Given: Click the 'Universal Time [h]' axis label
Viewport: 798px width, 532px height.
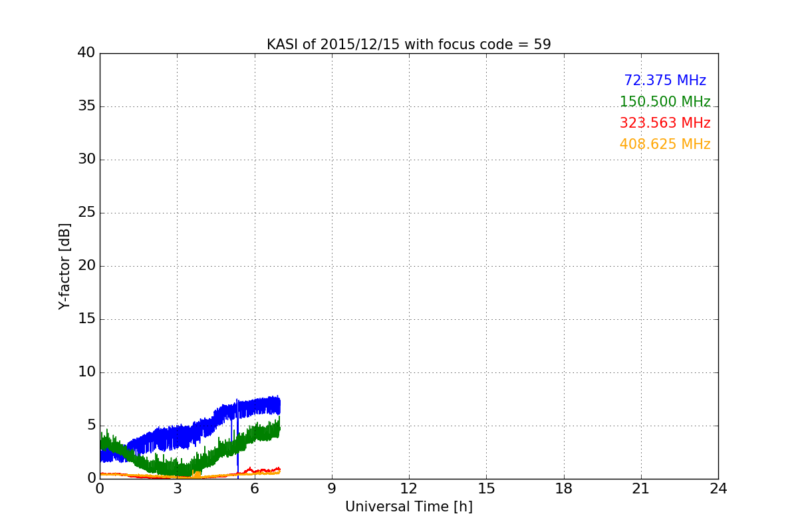Looking at the screenshot, I should [408, 507].
